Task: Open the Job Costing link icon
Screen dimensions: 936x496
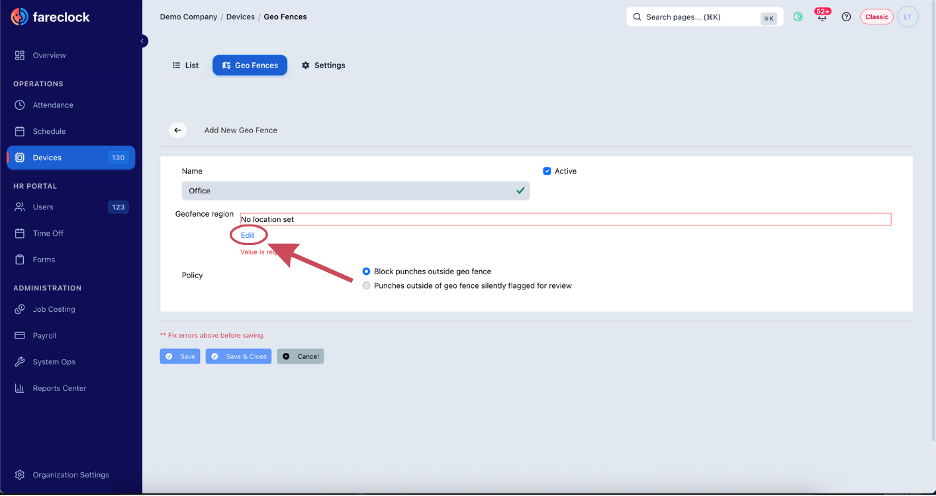Action: 20,309
